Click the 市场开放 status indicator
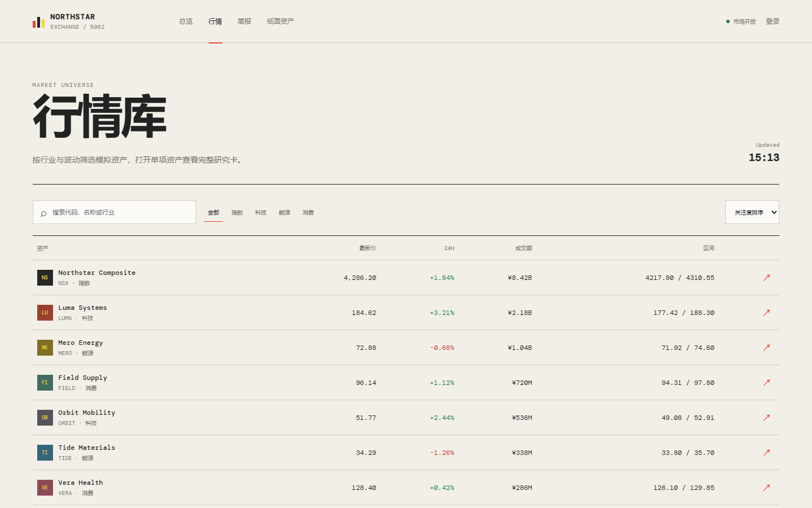The image size is (812, 508). (741, 21)
